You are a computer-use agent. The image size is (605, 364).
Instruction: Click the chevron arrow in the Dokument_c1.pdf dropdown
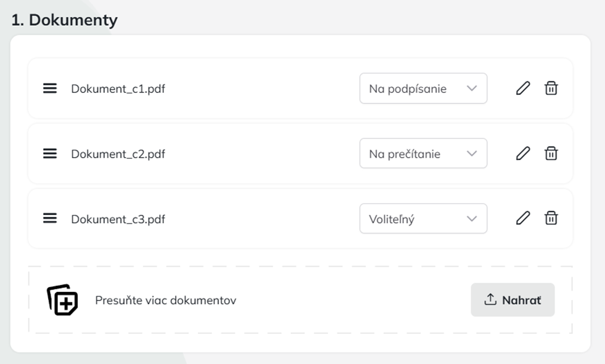(x=472, y=89)
